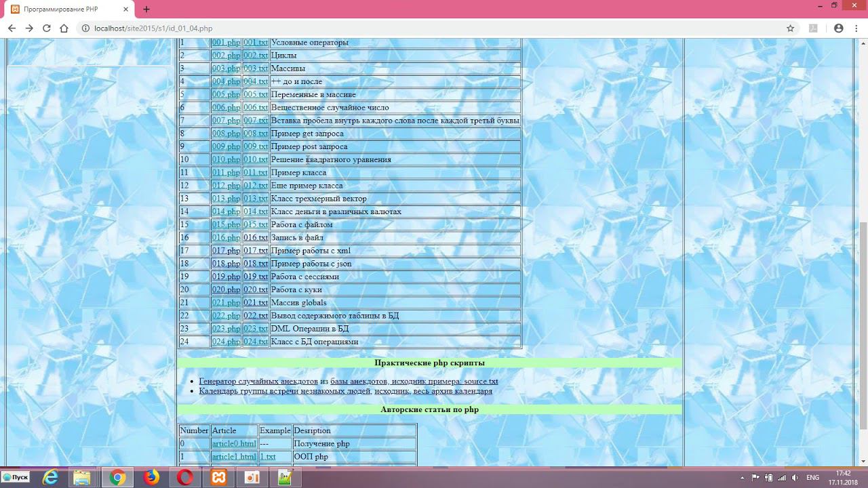
Task: Open the 010.php quadratic equation example
Action: [226, 160]
